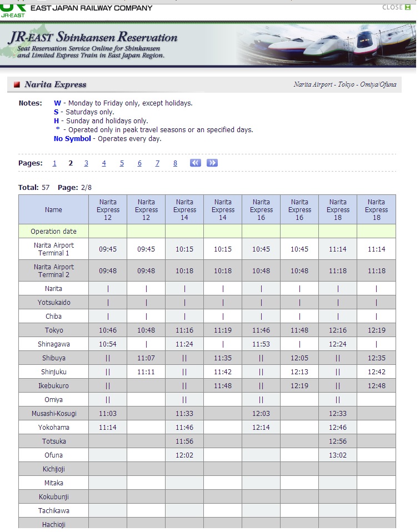Click the 'H' holidays note symbol
Viewport: 420px width, 532px height.
pyautogui.click(x=56, y=121)
